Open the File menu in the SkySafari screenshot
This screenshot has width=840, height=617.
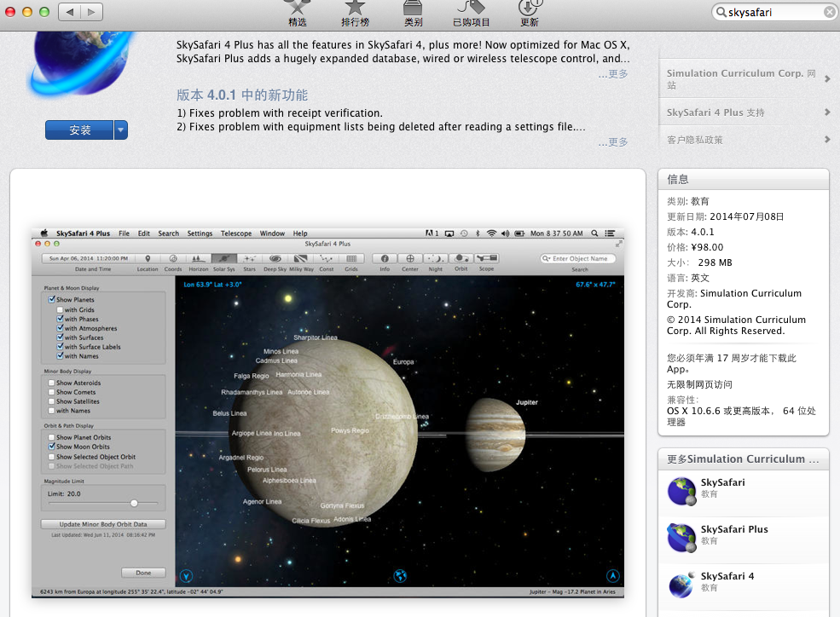click(x=124, y=234)
